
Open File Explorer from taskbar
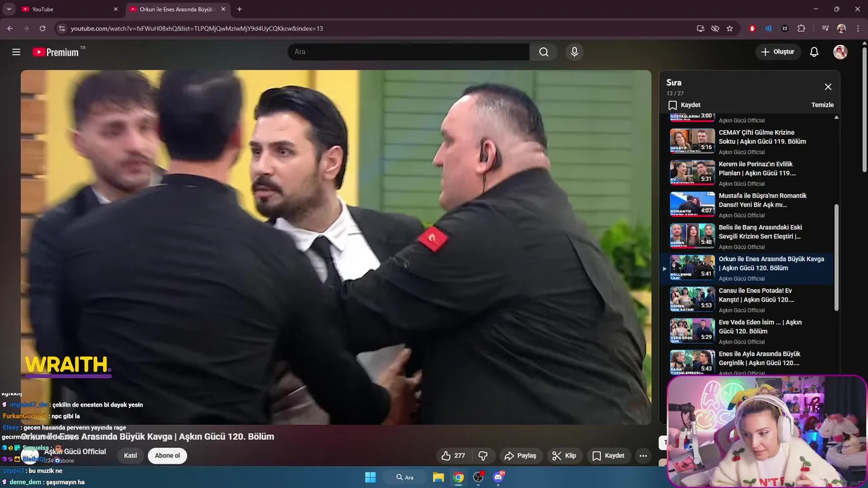(439, 477)
